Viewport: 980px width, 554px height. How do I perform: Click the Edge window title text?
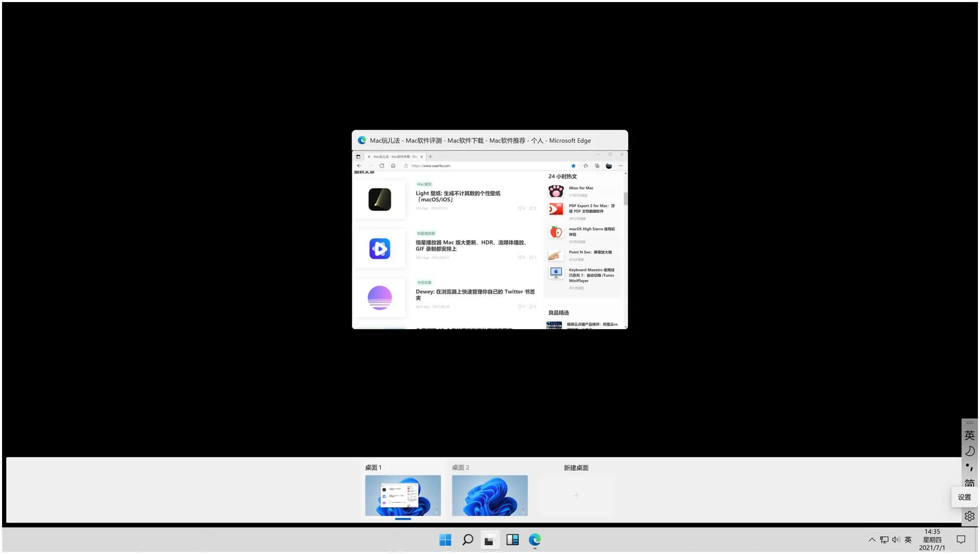coord(480,141)
